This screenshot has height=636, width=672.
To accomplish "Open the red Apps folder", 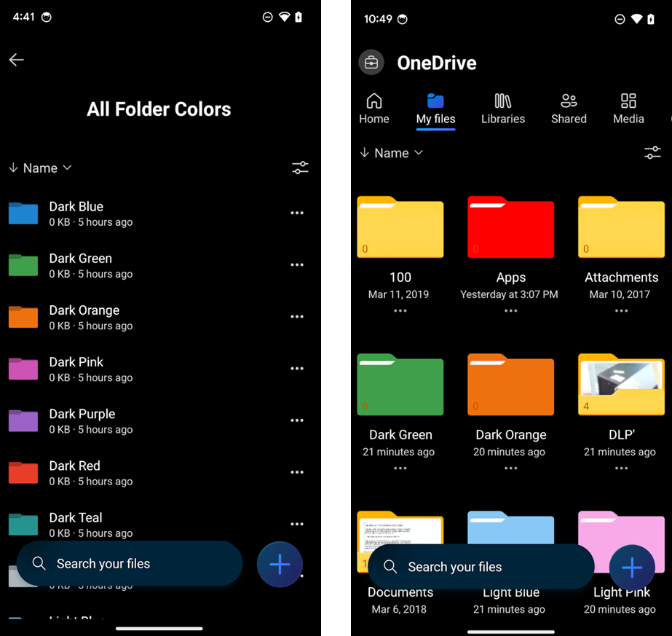I will click(x=511, y=227).
